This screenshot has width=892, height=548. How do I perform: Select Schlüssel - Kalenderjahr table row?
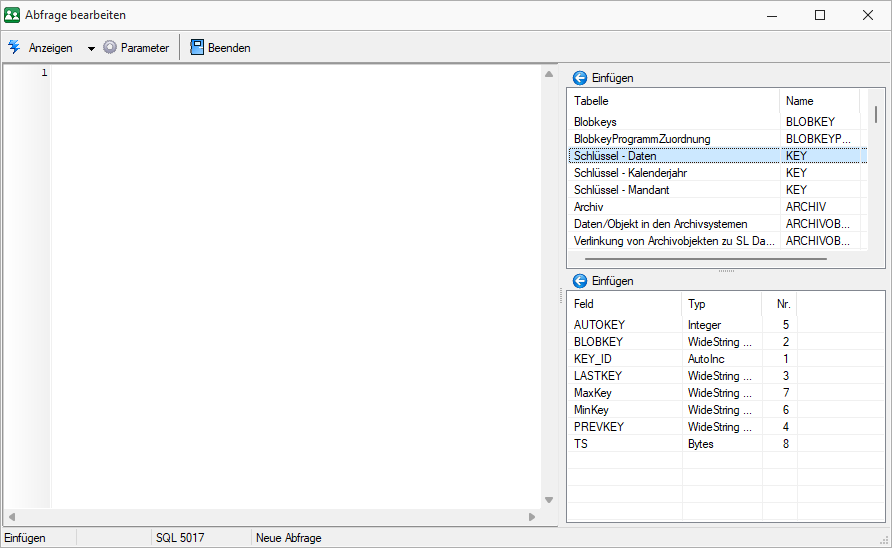(672, 173)
